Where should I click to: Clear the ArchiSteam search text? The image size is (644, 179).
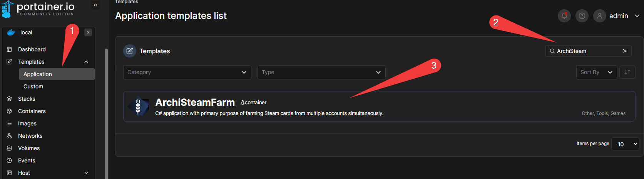624,51
